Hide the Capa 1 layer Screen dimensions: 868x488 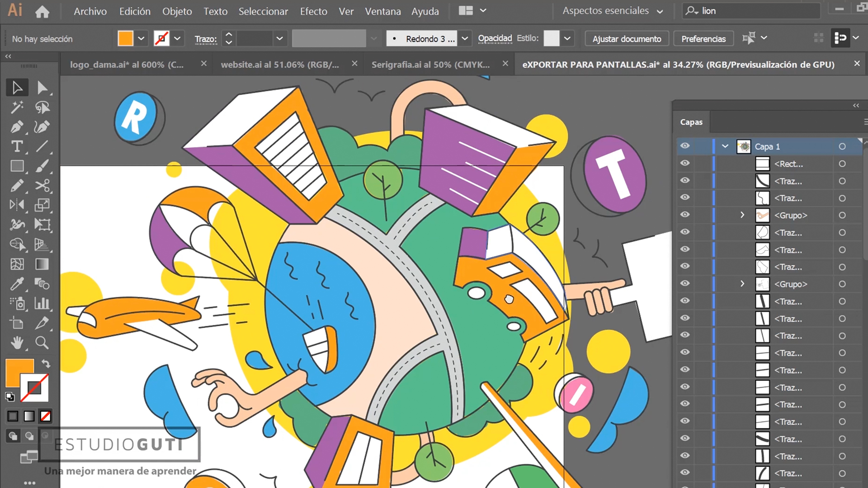tap(685, 146)
